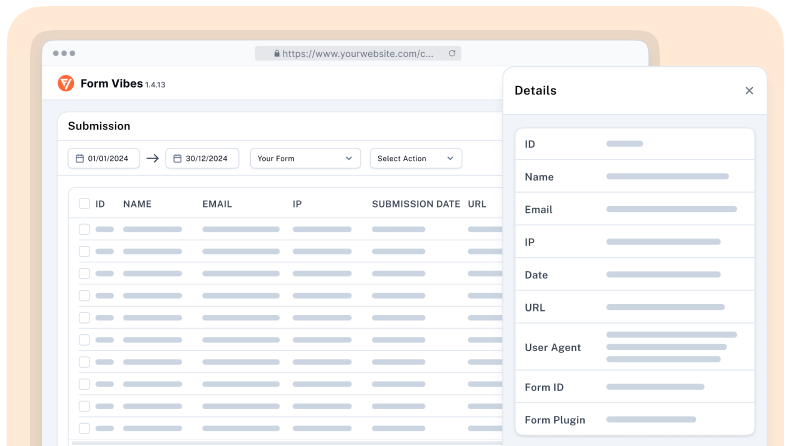Toggle the select-all checkbox in table header
The height and width of the screenshot is (446, 790).
click(x=84, y=204)
